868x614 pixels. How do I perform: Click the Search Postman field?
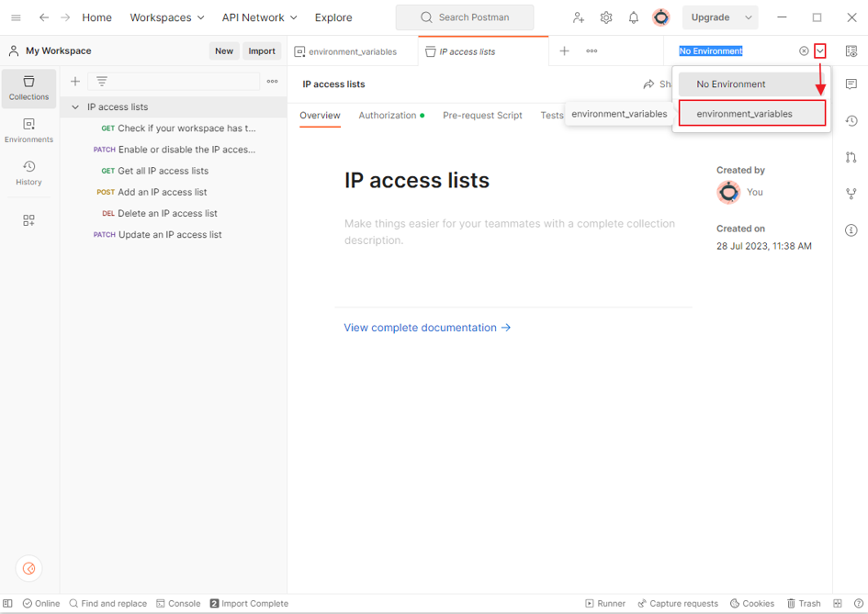(465, 17)
